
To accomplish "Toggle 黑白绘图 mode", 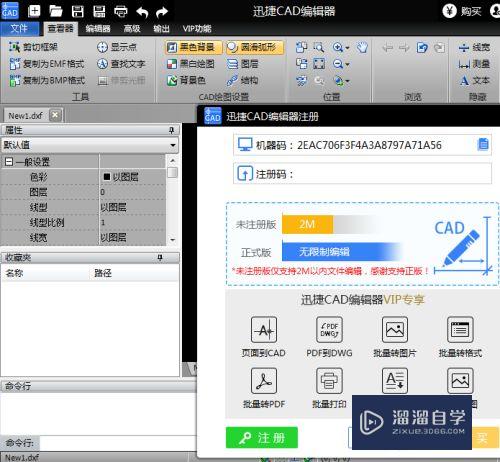I will [191, 64].
